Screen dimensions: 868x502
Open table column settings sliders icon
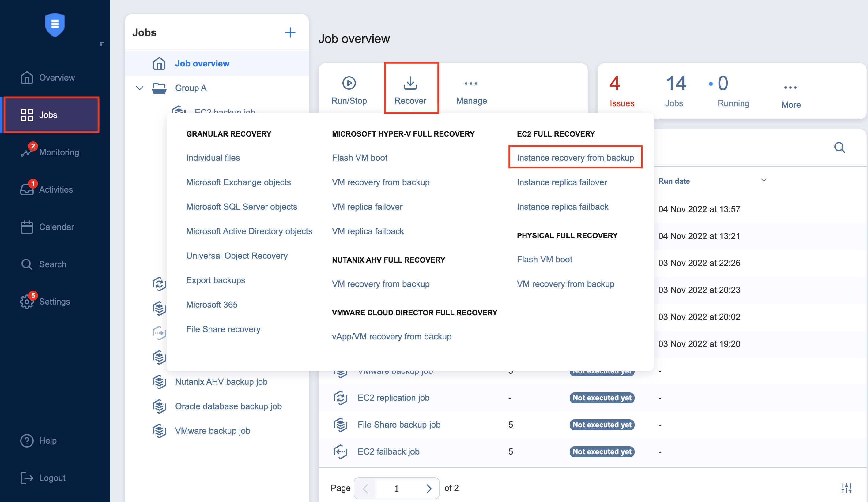pyautogui.click(x=846, y=488)
